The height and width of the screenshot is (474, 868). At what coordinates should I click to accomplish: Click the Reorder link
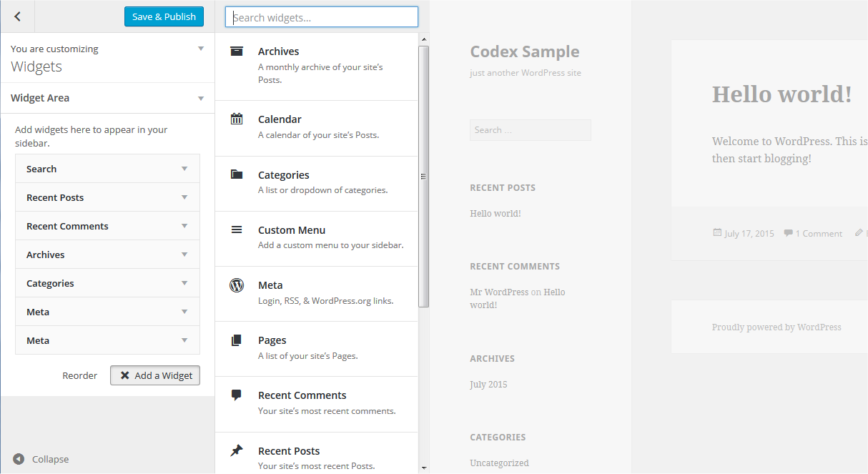pos(79,375)
